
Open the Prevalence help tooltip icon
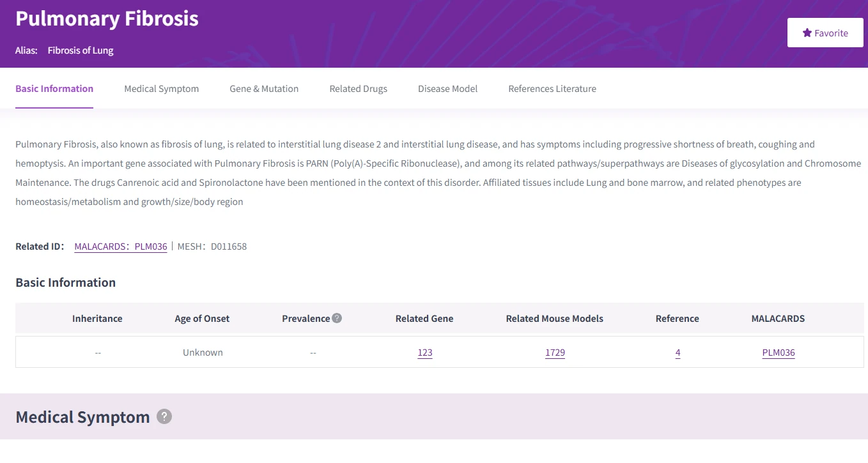(x=337, y=318)
